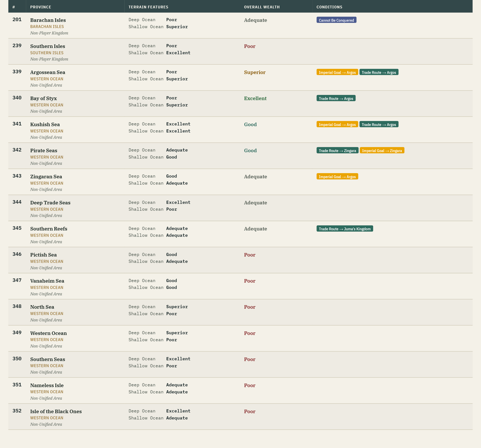Click the BARACHAN ISLES region label

point(47,27)
